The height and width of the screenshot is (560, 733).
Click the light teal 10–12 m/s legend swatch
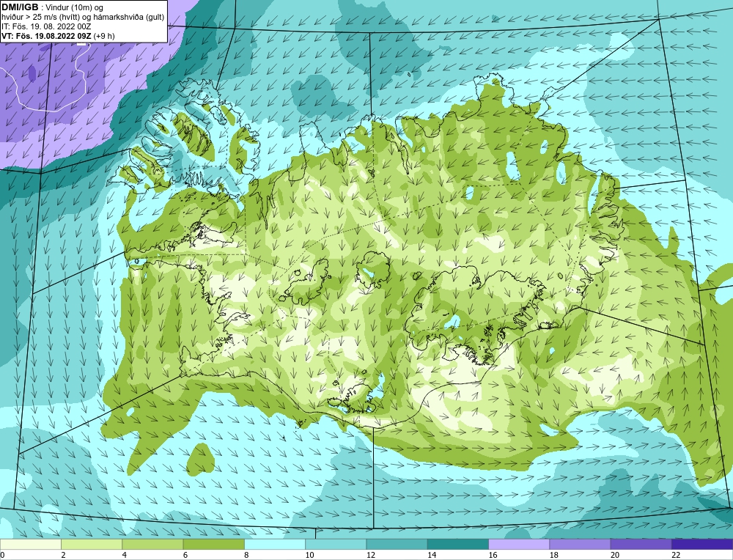click(336, 544)
